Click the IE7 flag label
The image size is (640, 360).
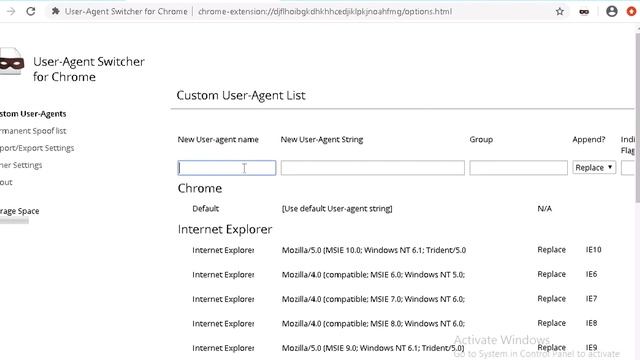pos(591,298)
